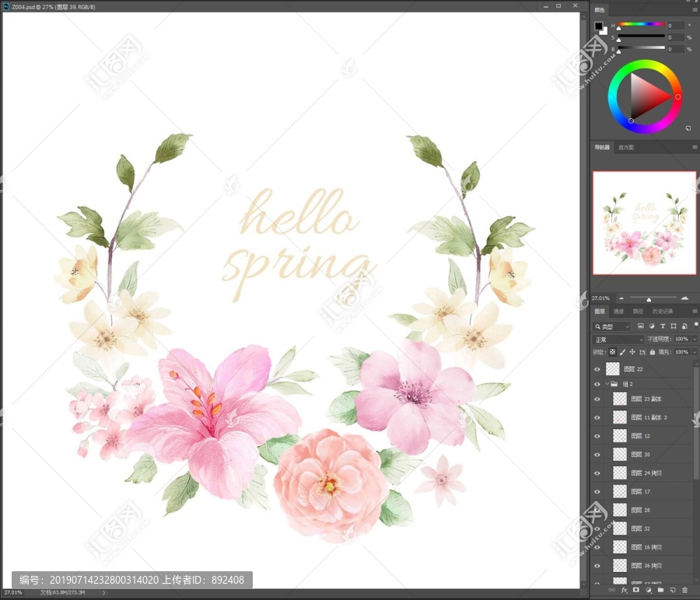700x600 pixels.
Task: Click the 27.01% zoom field in status bar
Action: (x=13, y=592)
